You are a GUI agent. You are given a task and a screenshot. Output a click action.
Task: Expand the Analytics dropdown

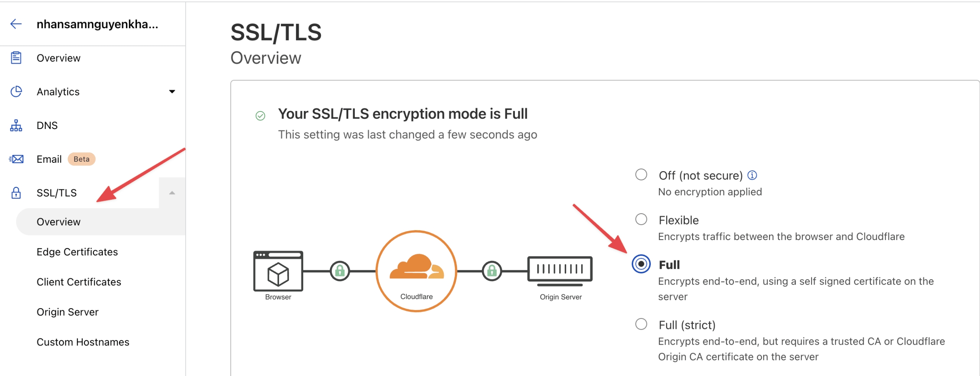coord(173,91)
